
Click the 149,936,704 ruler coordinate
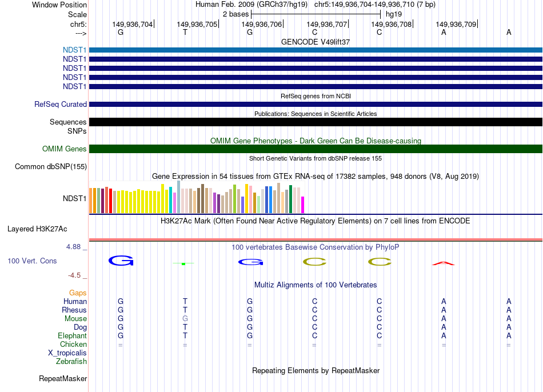[132, 24]
